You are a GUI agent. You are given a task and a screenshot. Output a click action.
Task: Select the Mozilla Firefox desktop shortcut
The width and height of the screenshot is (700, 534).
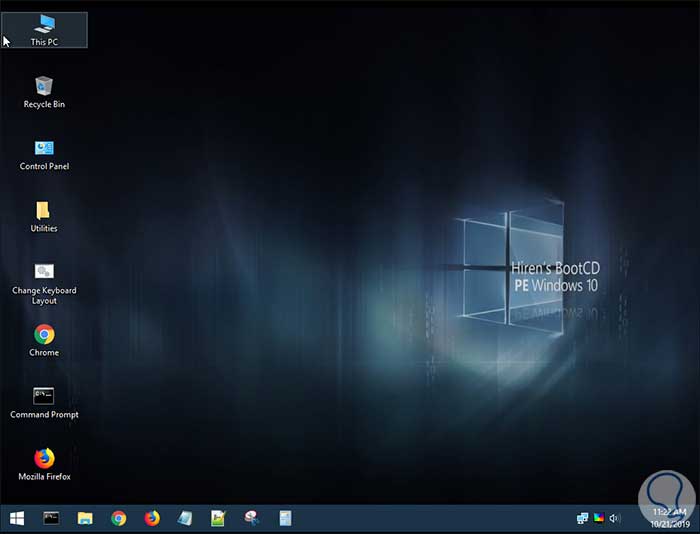(x=44, y=465)
